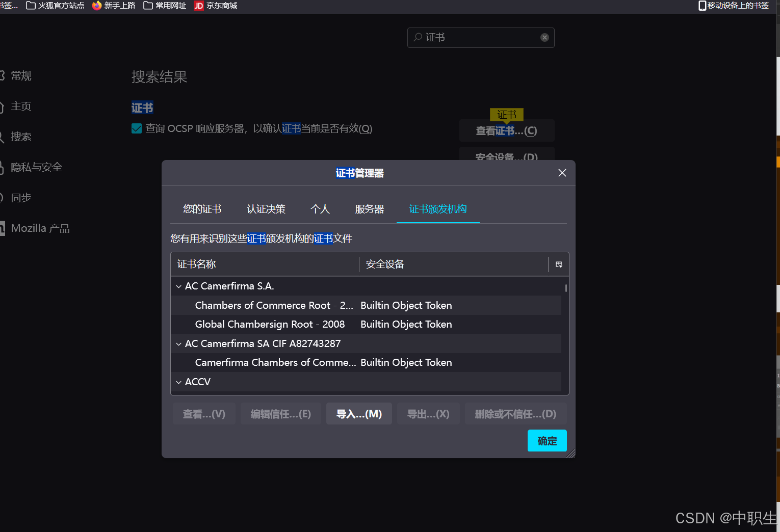780x532 pixels.
Task: Click the 查看证书...(C) button
Action: click(506, 130)
